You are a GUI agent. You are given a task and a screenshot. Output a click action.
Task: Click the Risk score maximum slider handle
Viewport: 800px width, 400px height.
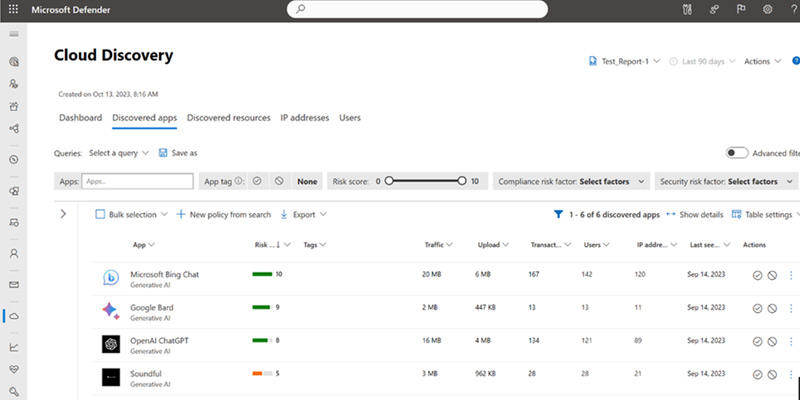coord(462,181)
